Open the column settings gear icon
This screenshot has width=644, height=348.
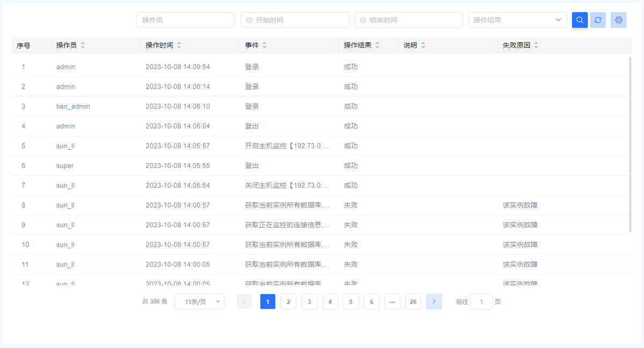pos(618,20)
